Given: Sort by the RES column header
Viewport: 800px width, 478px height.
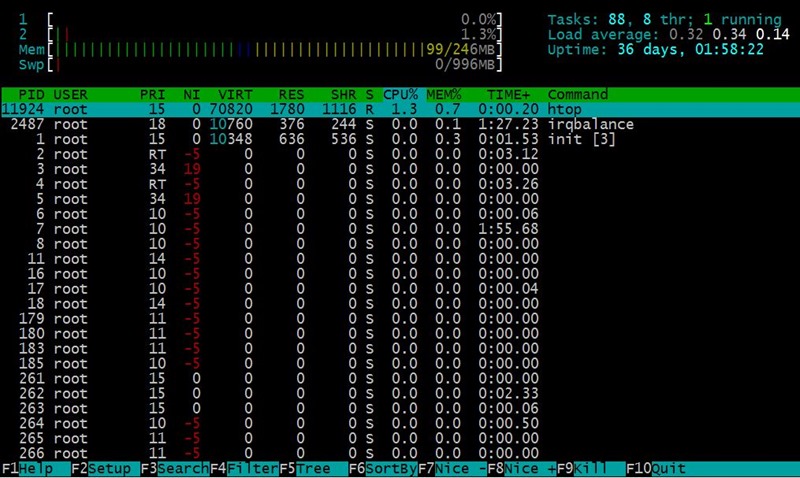Looking at the screenshot, I should [291, 94].
